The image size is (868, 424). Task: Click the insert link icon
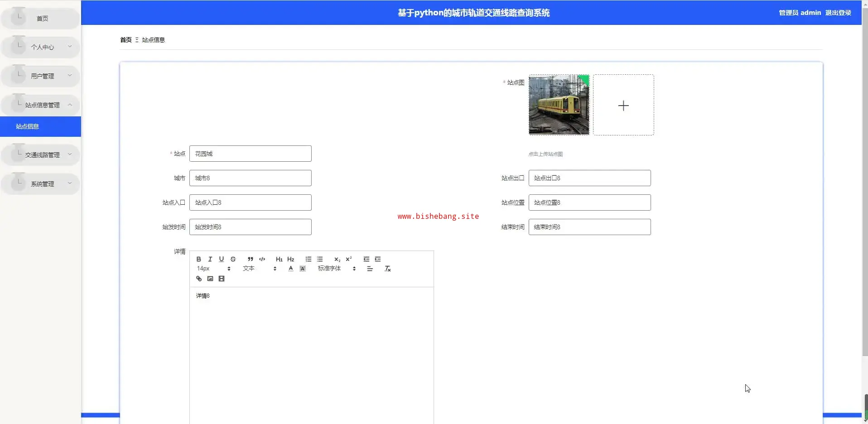(x=198, y=279)
